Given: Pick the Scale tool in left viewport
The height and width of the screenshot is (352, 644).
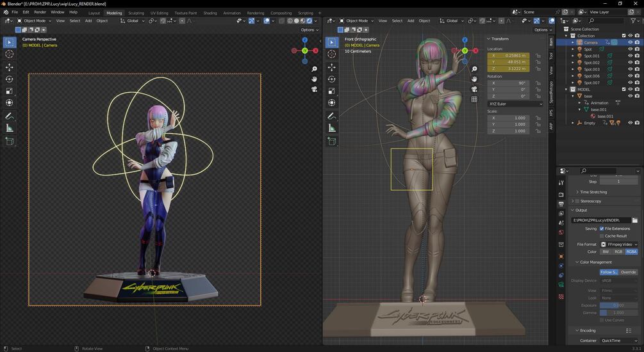Looking at the screenshot, I should coord(10,91).
